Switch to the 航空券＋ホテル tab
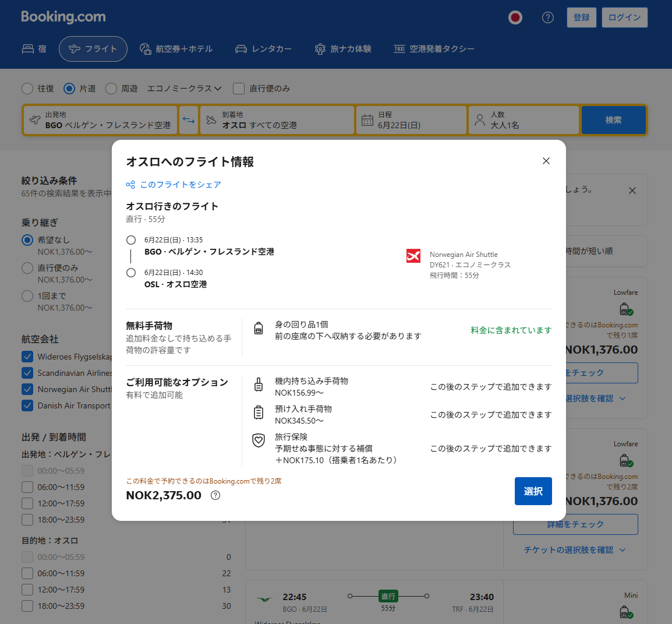This screenshot has height=624, width=672. pos(176,49)
